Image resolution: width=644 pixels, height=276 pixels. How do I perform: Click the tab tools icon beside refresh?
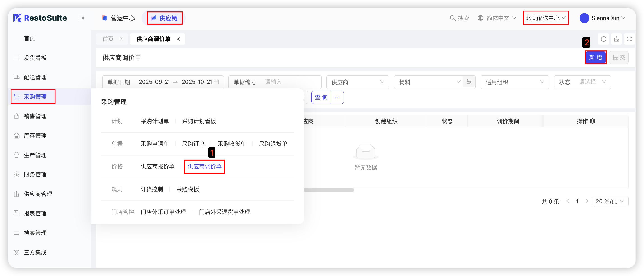617,39
